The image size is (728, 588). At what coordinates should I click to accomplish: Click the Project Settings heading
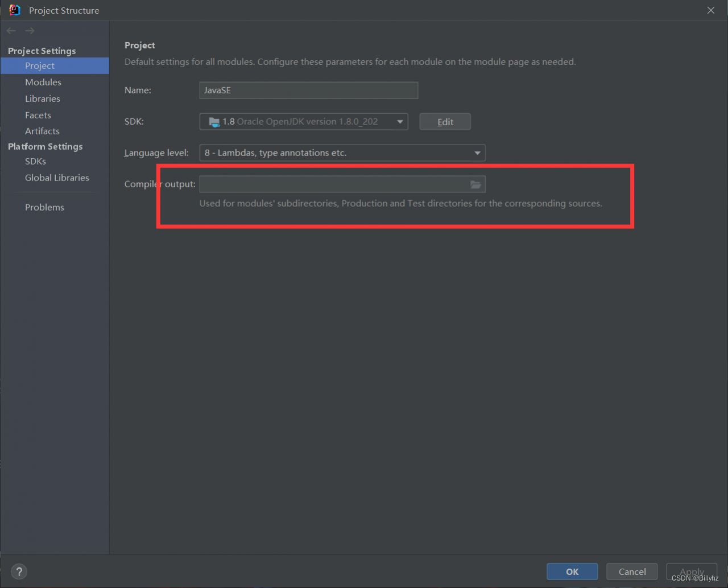click(x=42, y=51)
